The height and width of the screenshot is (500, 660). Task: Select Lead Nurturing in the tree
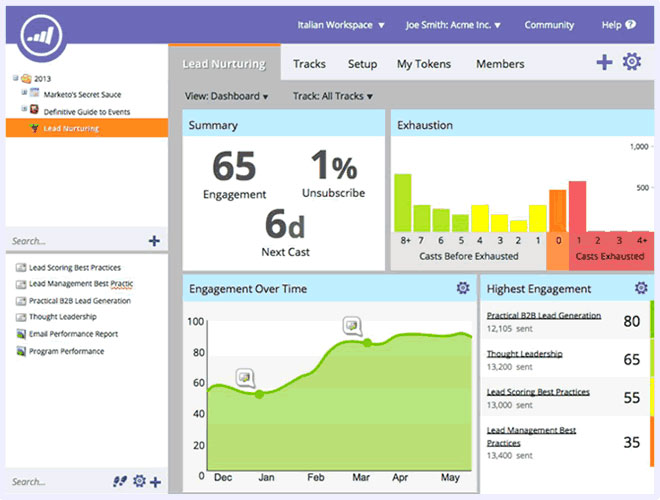(87, 128)
